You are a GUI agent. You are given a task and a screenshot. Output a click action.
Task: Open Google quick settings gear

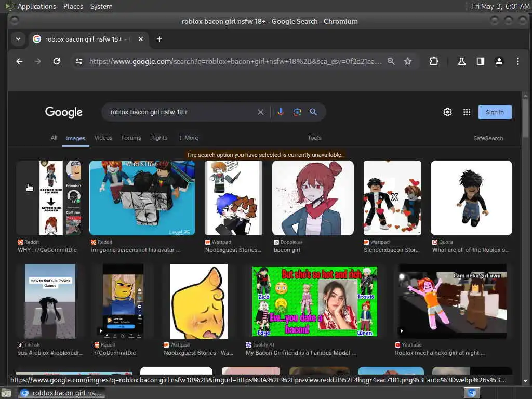tap(447, 112)
